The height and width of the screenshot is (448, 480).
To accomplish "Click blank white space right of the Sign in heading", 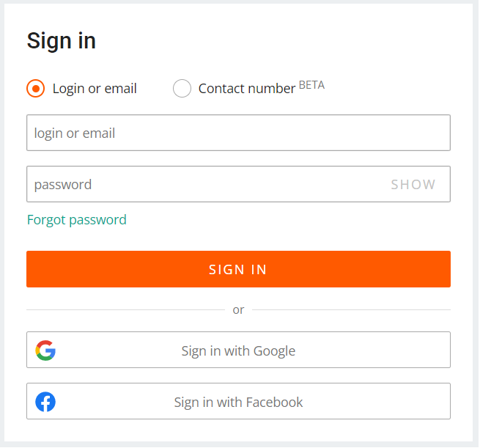I will (293, 41).
